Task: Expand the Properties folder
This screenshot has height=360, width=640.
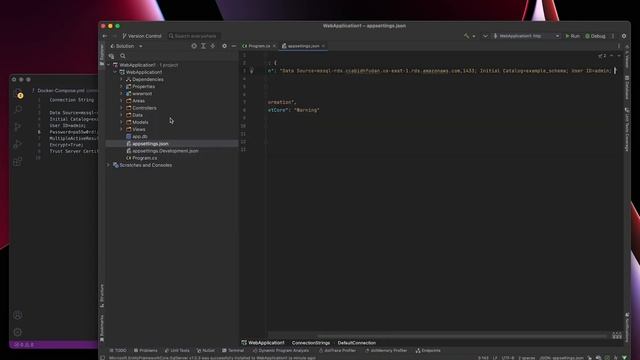Action: (121, 87)
